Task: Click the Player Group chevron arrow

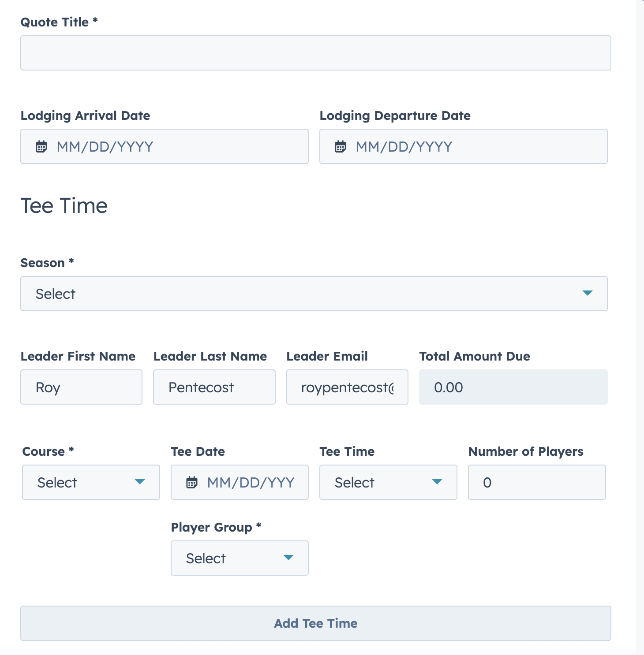Action: 288,558
